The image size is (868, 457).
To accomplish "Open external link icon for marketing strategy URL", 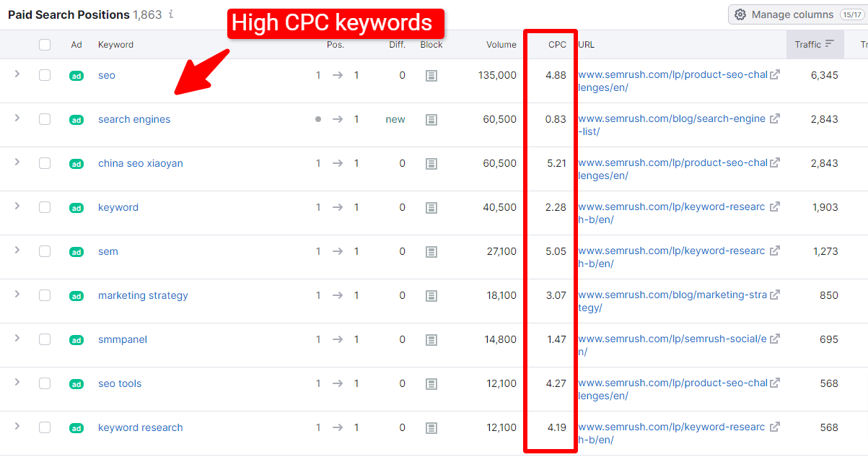I will click(775, 295).
